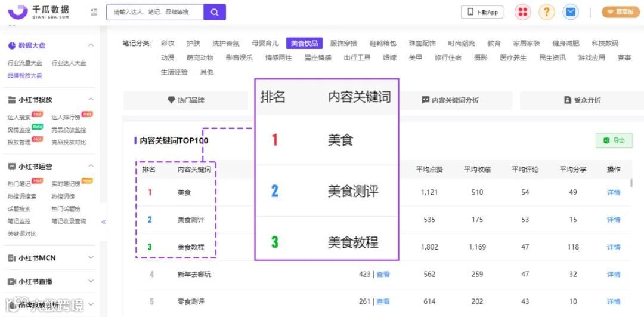This screenshot has height=317, width=644.
Task: Select the 其他 note category
Action: click(x=206, y=72)
